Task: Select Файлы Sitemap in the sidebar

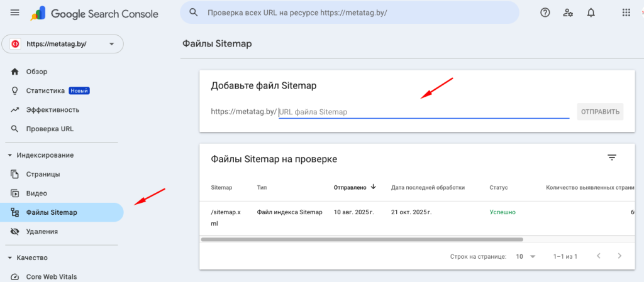Action: 62,212
